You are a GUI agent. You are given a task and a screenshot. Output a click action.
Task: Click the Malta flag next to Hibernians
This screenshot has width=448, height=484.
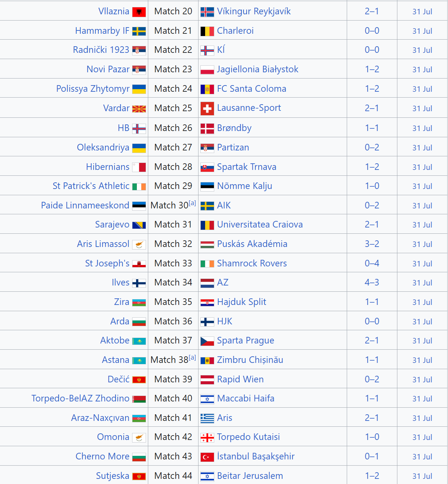pos(139,167)
